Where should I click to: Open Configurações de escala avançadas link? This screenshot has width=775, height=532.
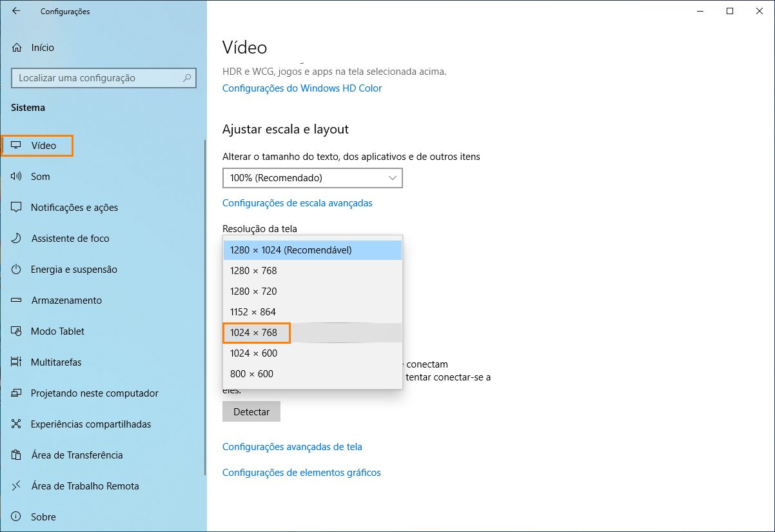coord(297,203)
